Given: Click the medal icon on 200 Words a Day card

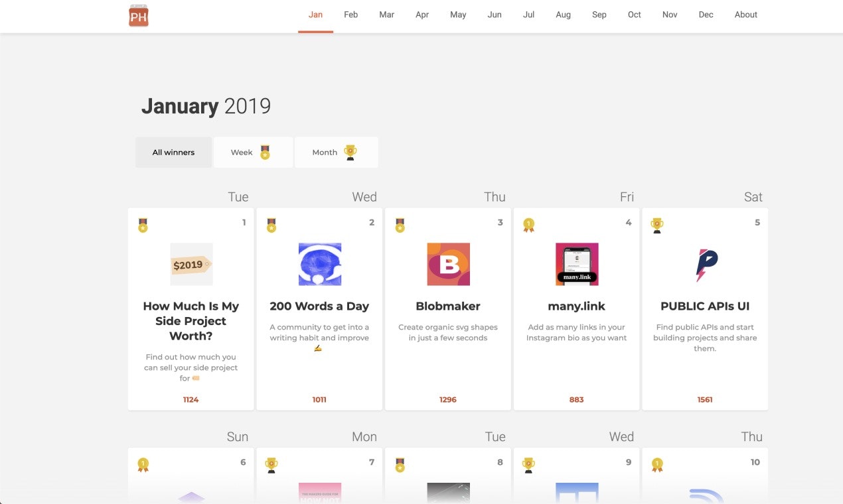Looking at the screenshot, I should [x=271, y=225].
